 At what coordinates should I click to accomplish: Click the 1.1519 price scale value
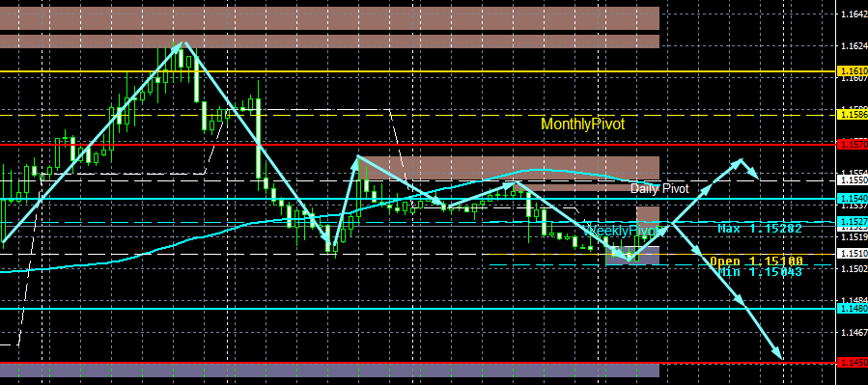pos(854,236)
